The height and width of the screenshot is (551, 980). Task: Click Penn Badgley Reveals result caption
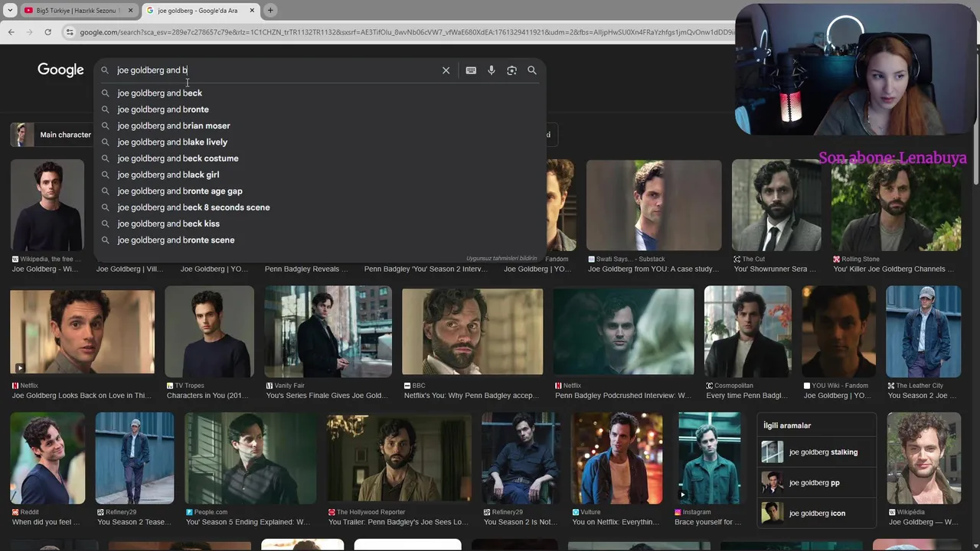click(x=306, y=269)
